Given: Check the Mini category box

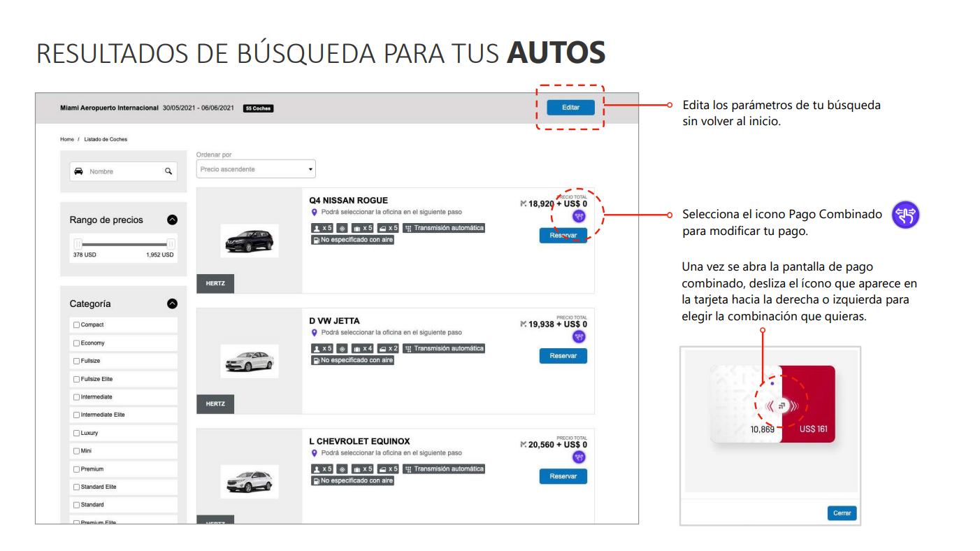Looking at the screenshot, I should click(x=76, y=451).
